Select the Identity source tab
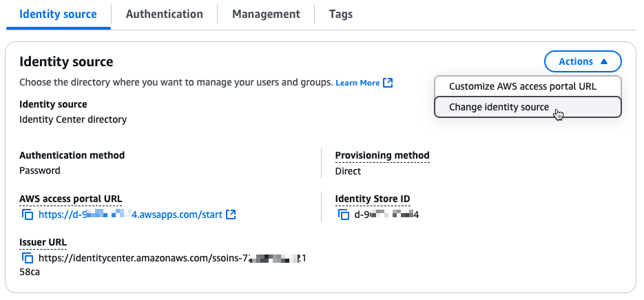 (58, 14)
